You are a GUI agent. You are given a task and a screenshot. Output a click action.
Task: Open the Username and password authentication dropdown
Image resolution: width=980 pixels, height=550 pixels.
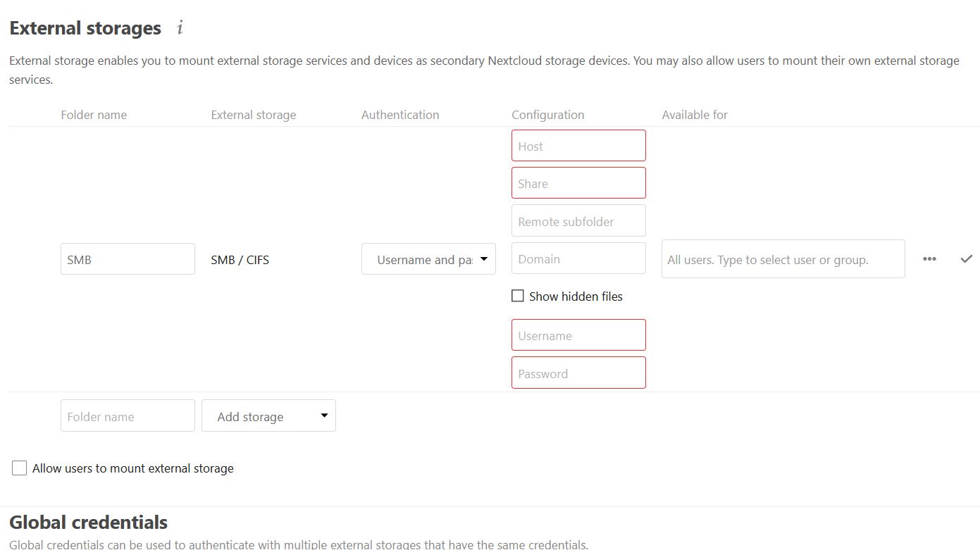coord(428,259)
